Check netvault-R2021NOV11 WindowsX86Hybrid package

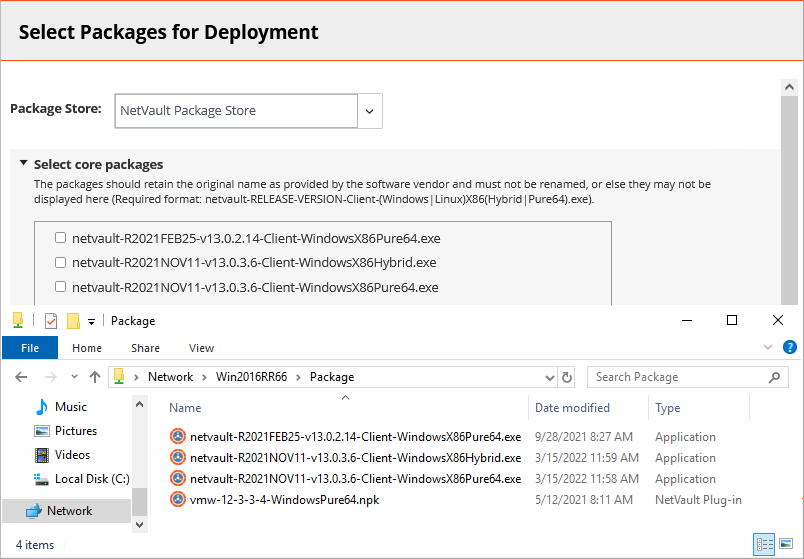[61, 262]
